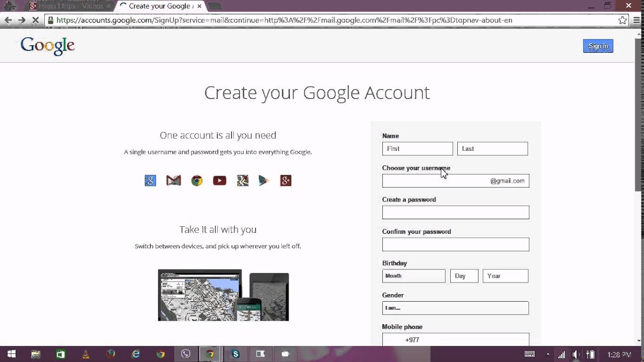Click the birthday Year field
This screenshot has width=644, height=362.
[x=505, y=276]
